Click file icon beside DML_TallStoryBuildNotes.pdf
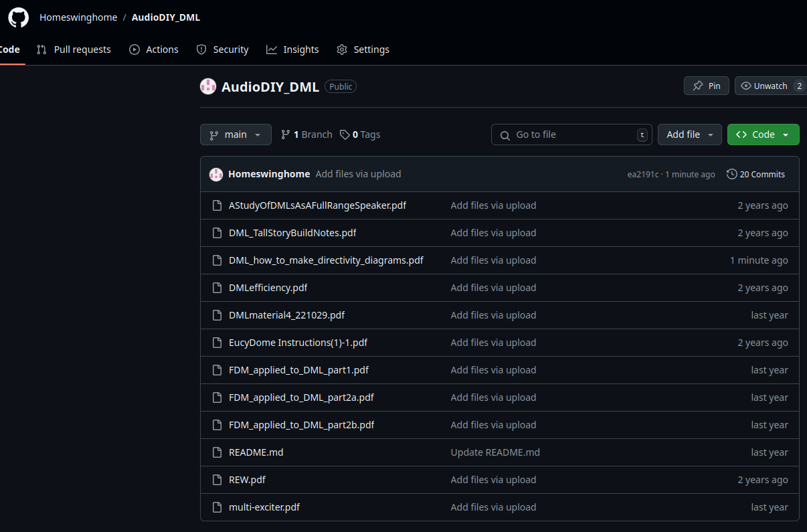The image size is (807, 532). tap(217, 233)
